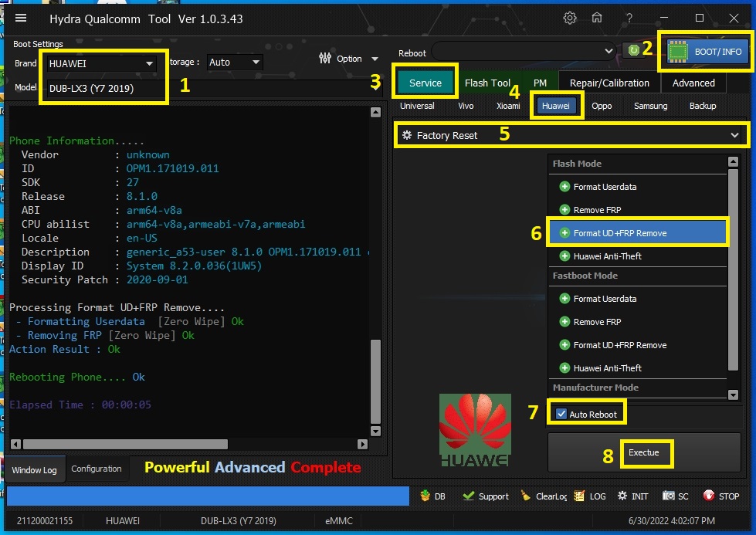
Task: Select Flash Mode Format UD+FRP Remove
Action: tap(637, 233)
